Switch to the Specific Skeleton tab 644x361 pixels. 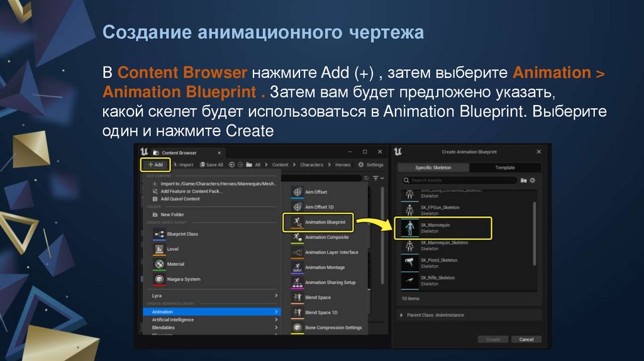coord(433,167)
